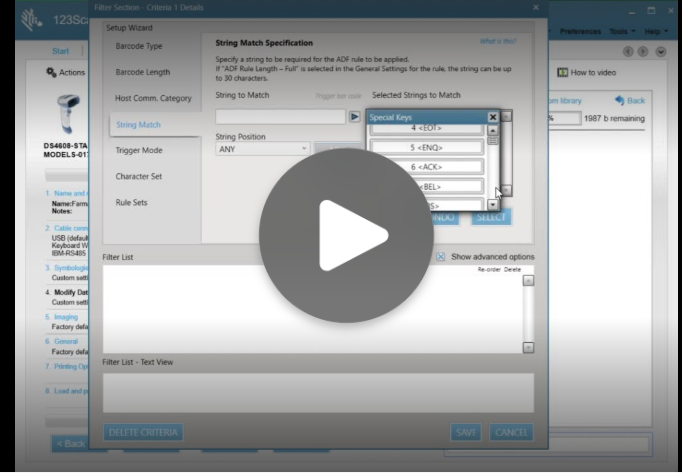Choose 6 <ACK> special key
Viewport: 682px width, 473px height.
(426, 167)
